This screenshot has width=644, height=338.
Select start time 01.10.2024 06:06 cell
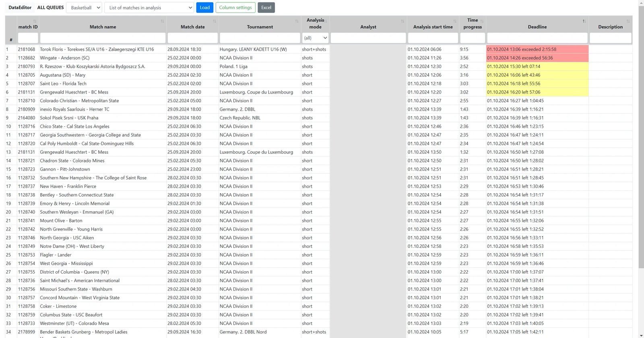(433, 49)
